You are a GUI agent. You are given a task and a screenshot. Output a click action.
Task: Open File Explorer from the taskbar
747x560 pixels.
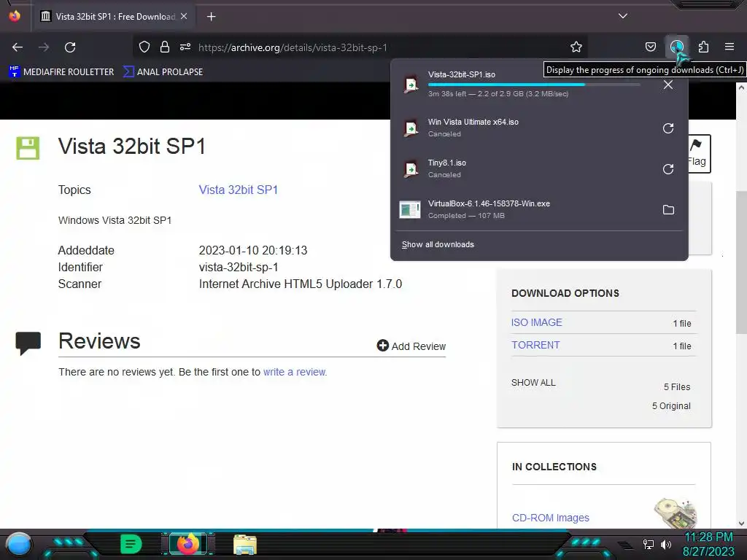coord(245,544)
